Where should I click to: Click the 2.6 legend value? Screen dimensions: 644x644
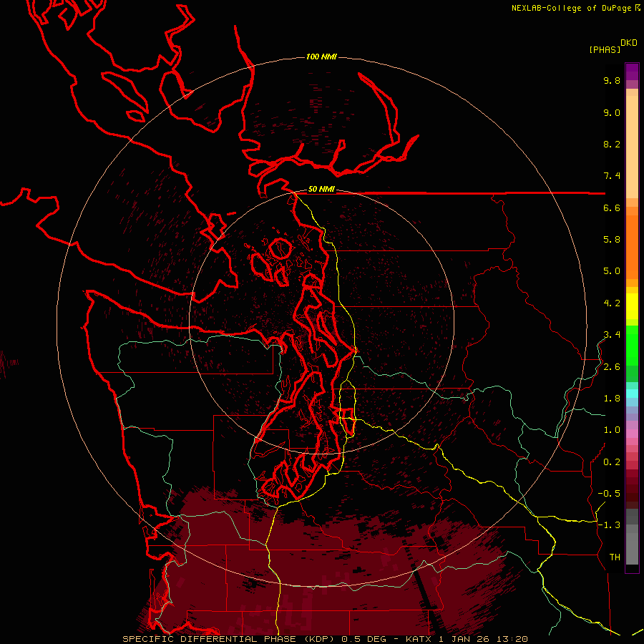612,367
